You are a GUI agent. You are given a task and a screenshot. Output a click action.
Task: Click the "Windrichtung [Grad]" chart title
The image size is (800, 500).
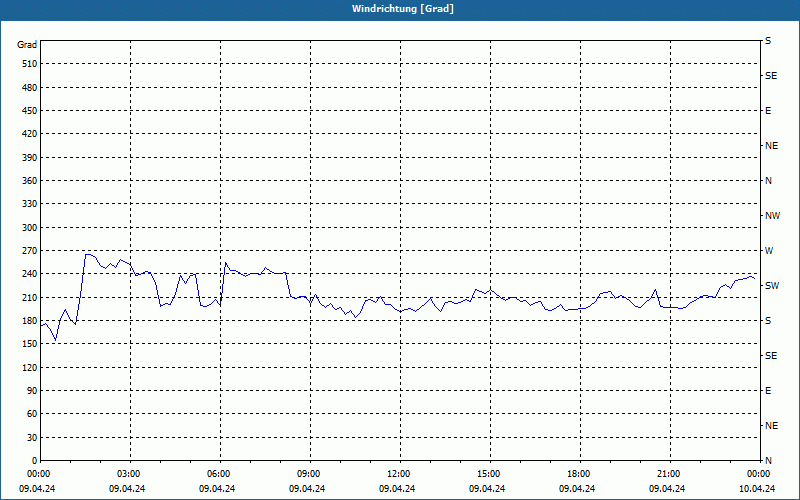coord(403,9)
